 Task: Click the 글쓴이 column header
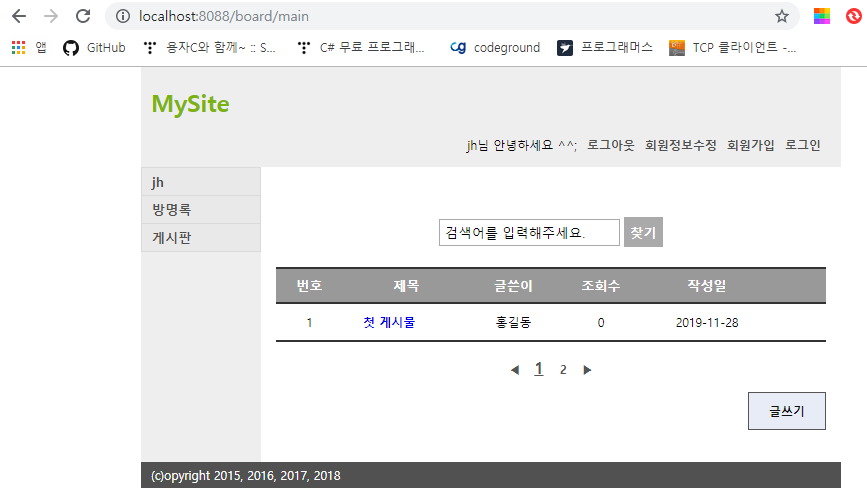click(513, 285)
